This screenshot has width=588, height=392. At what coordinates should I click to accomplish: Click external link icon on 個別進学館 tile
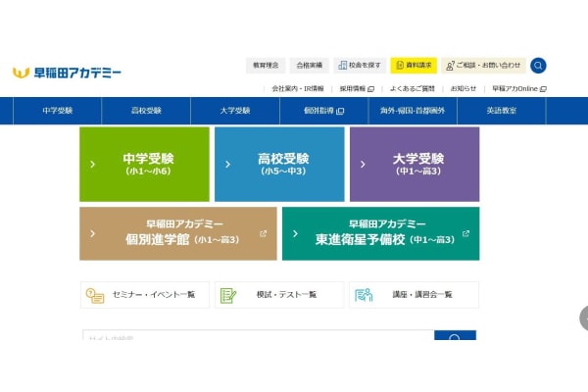pyautogui.click(x=264, y=233)
